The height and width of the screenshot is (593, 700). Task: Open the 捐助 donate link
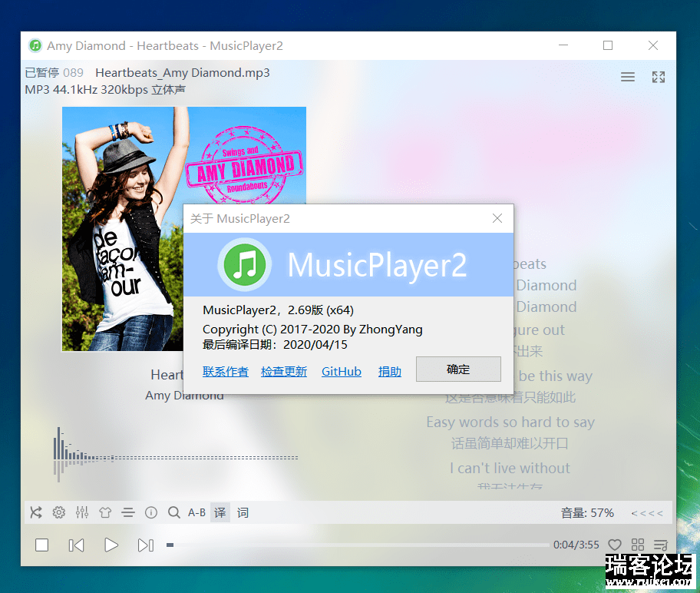390,371
